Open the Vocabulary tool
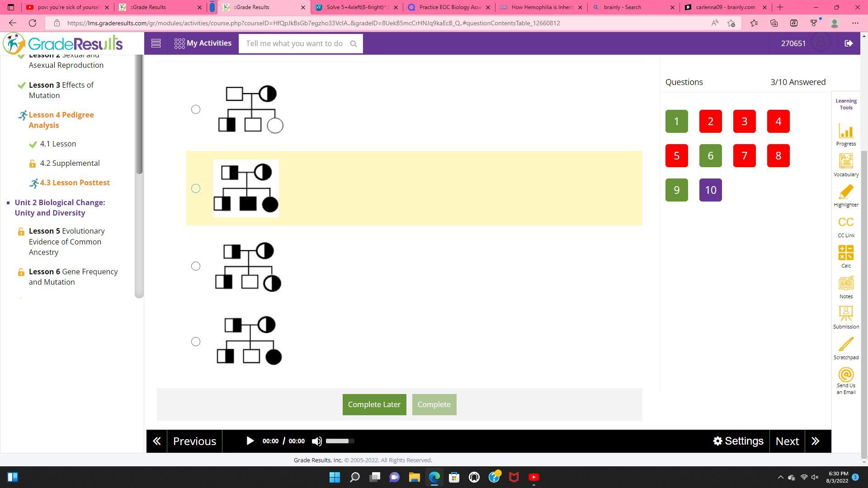 click(845, 164)
